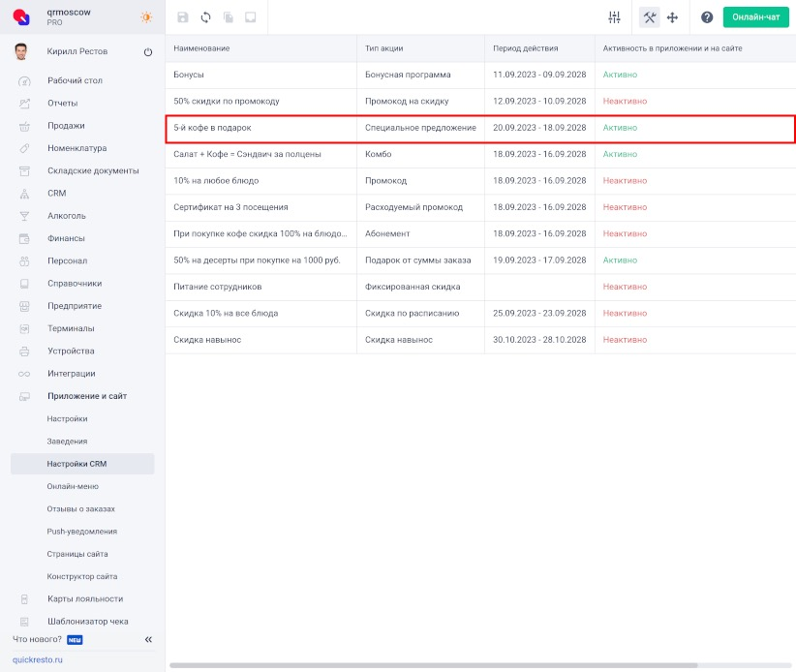Click the CRM hierarchy icon

[x=24, y=194]
